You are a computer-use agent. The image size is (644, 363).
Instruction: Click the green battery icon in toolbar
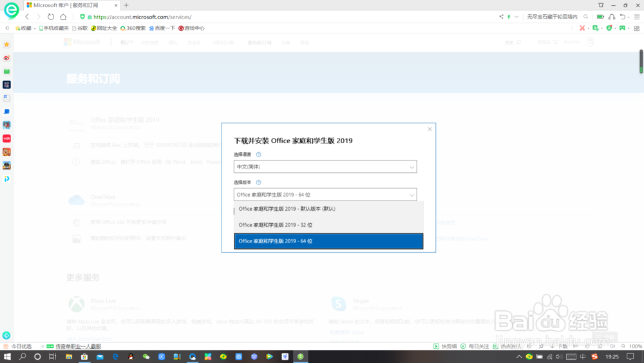point(600,17)
